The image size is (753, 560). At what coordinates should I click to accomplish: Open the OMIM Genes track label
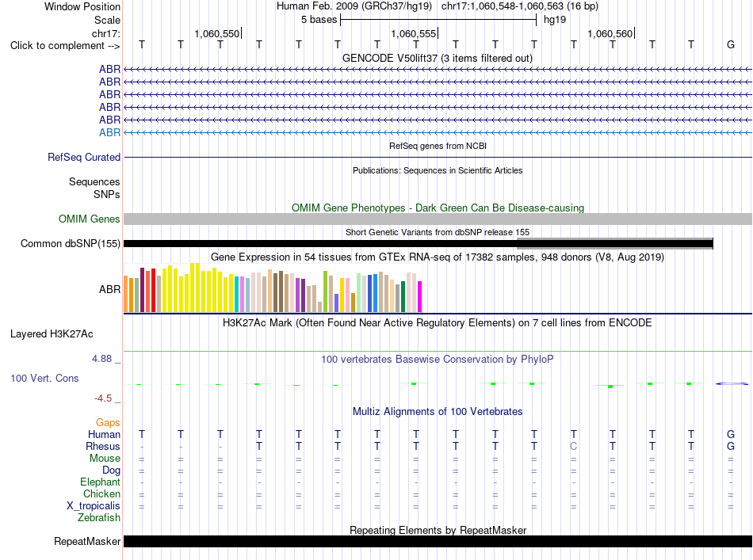coord(89,219)
